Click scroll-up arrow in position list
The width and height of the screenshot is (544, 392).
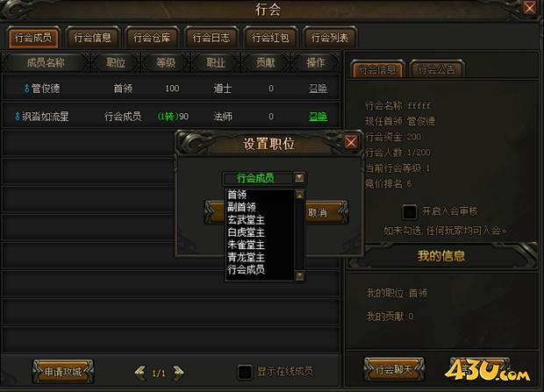point(299,195)
